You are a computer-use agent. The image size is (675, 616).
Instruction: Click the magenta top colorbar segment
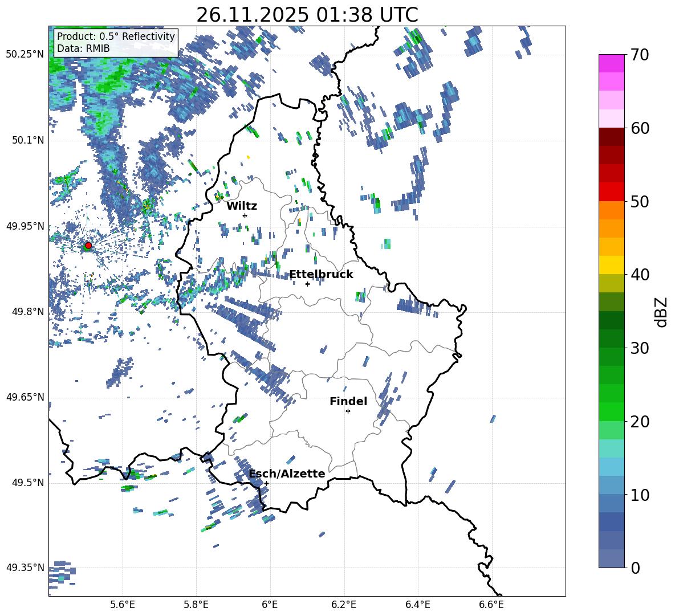[x=611, y=64]
